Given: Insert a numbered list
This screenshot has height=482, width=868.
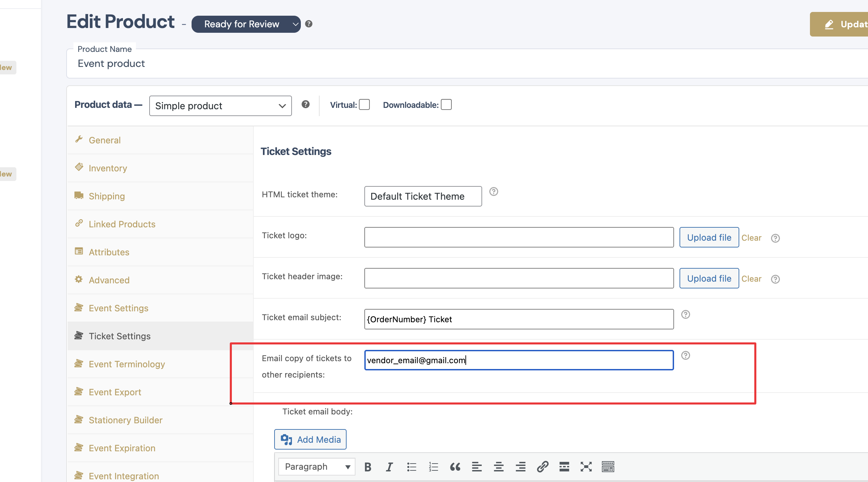Looking at the screenshot, I should click(x=433, y=467).
